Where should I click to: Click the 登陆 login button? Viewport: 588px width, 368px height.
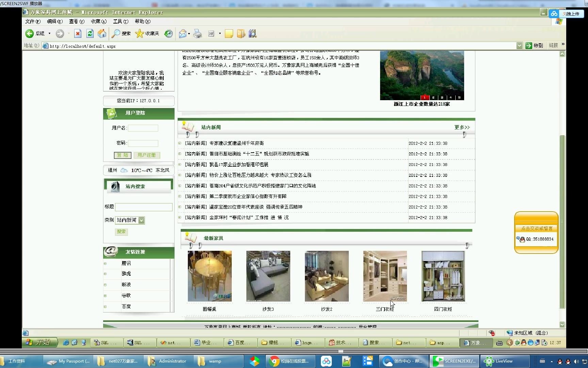[x=122, y=155]
